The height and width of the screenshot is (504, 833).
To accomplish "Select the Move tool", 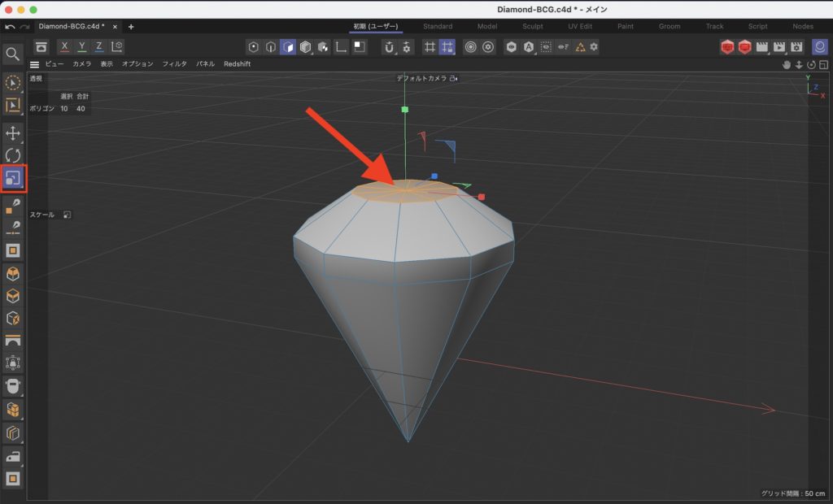I will 11,133.
